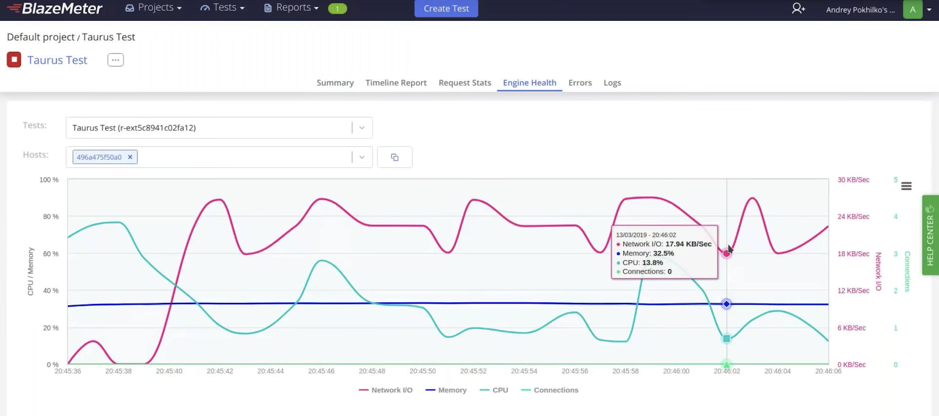This screenshot has height=416, width=939.
Task: Open the chart hamburger menu
Action: coord(907,186)
